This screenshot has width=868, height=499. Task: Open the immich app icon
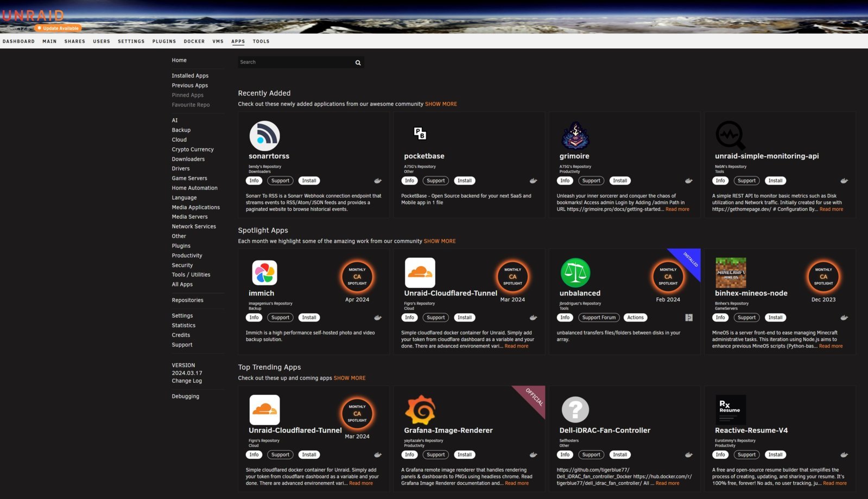coord(264,273)
